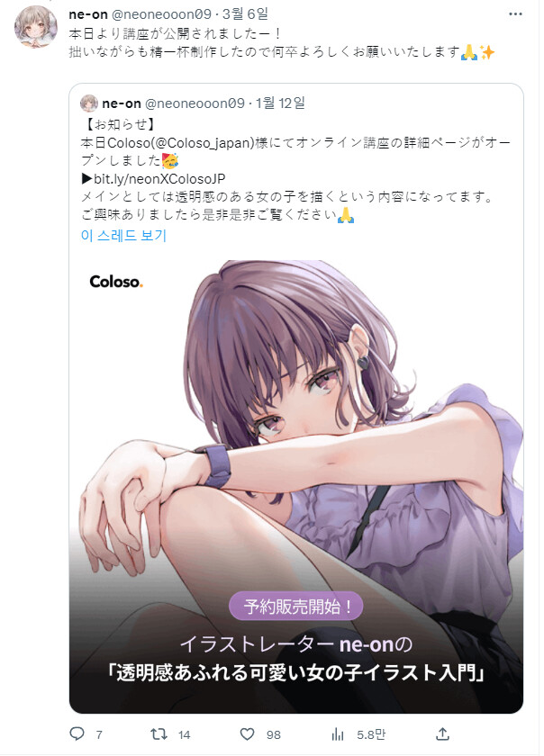Screen dimensions: 544x756
Task: Click small avatar in quoted tweet
Action: pos(89,103)
